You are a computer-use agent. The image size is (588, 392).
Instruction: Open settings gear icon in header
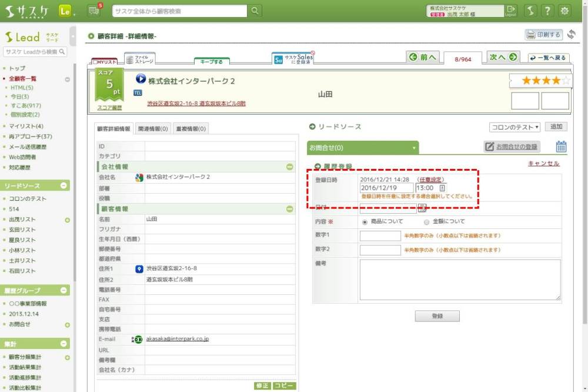564,11
